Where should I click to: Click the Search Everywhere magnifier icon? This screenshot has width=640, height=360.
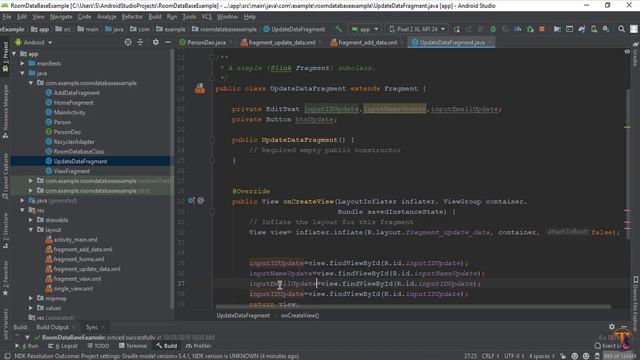(621, 29)
